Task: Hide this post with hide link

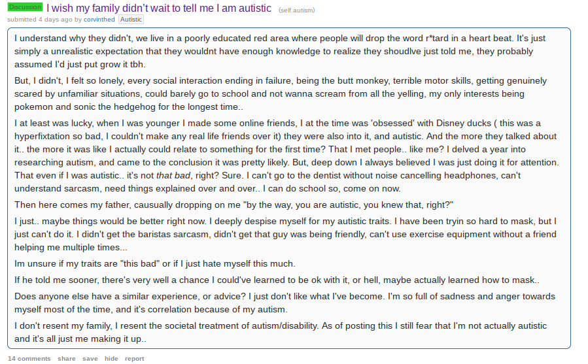Action: (x=111, y=358)
